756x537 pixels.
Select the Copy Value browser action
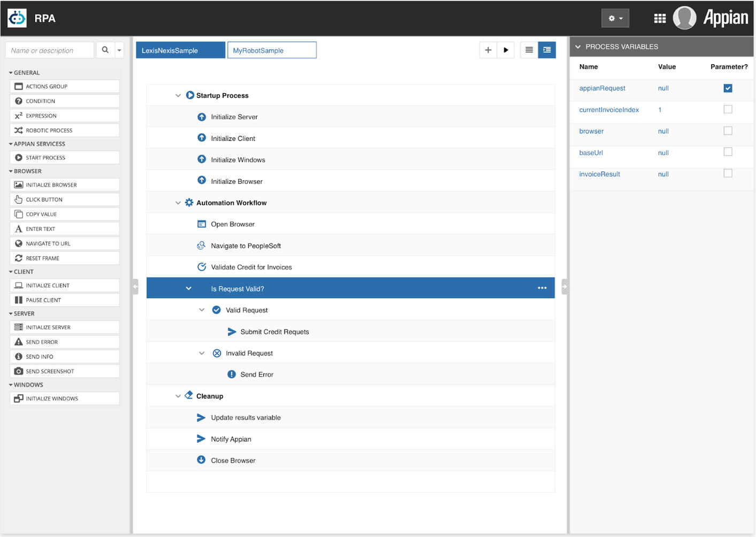(64, 214)
